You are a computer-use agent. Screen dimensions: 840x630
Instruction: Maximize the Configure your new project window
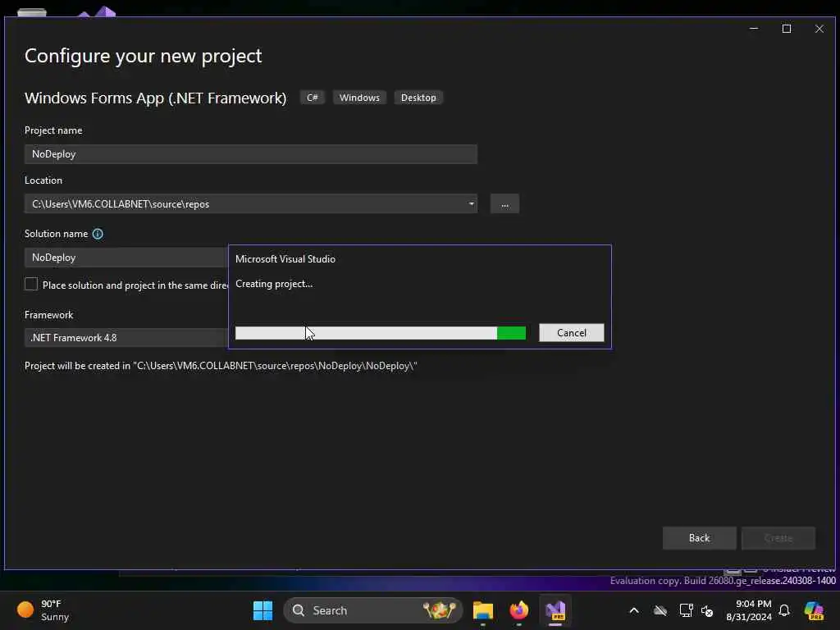(787, 29)
